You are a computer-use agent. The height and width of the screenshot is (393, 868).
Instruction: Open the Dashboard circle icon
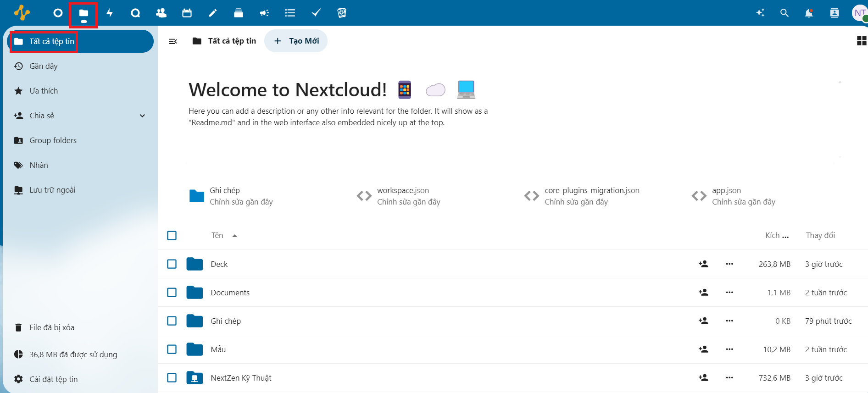(58, 13)
